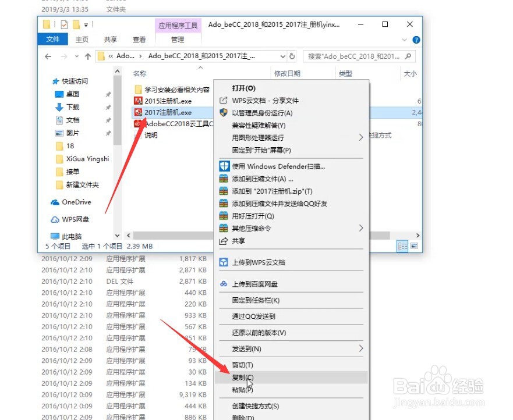This screenshot has height=420, width=513.
Task: Open the 文件 ribbon tab
Action: (x=52, y=39)
